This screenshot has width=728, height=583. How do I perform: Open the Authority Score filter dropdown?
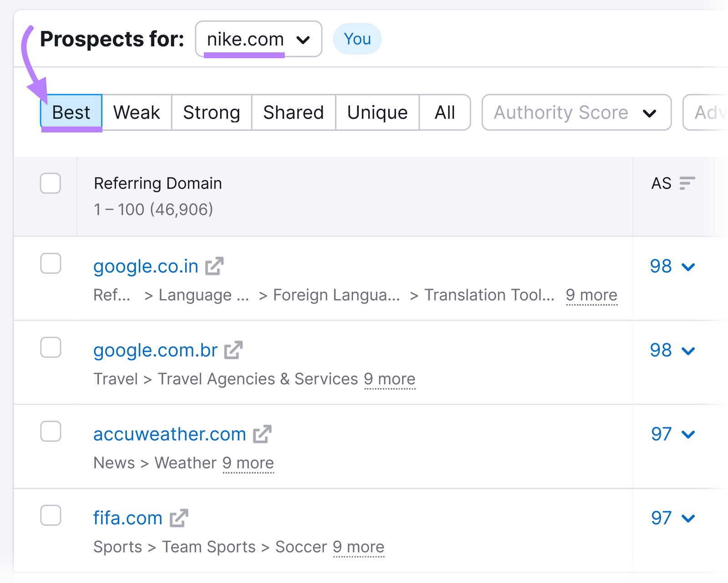576,112
